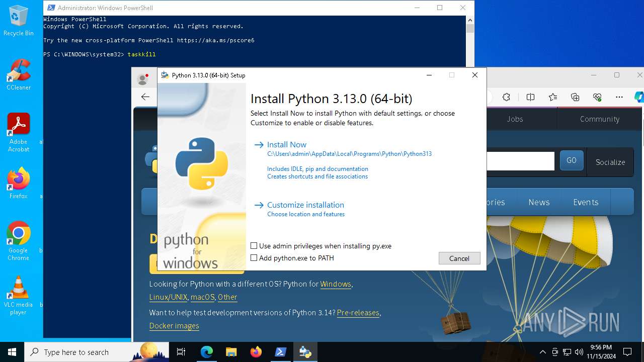Open the Copilot icon in Edge
This screenshot has width=644, height=362.
coord(639,97)
